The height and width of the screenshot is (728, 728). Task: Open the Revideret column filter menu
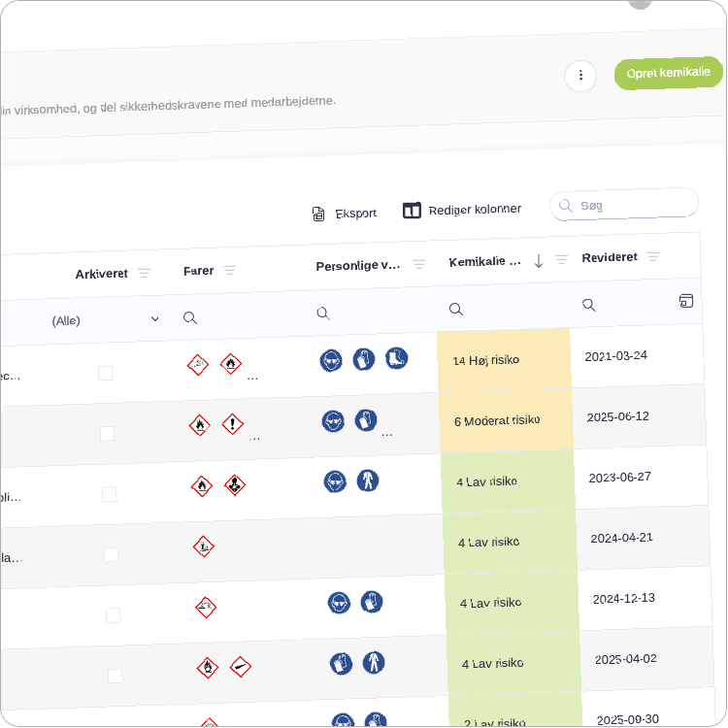[653, 256]
